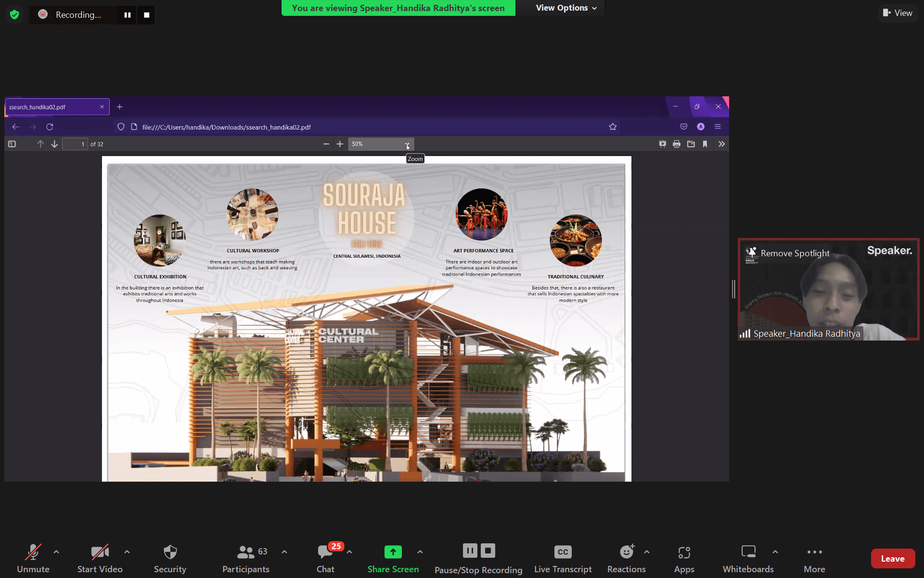Close the ssearch_handika02.pdf tab
This screenshot has width=924, height=578.
point(102,107)
